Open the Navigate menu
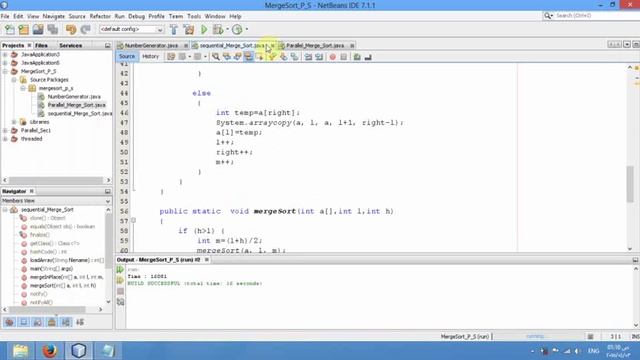 pos(54,16)
